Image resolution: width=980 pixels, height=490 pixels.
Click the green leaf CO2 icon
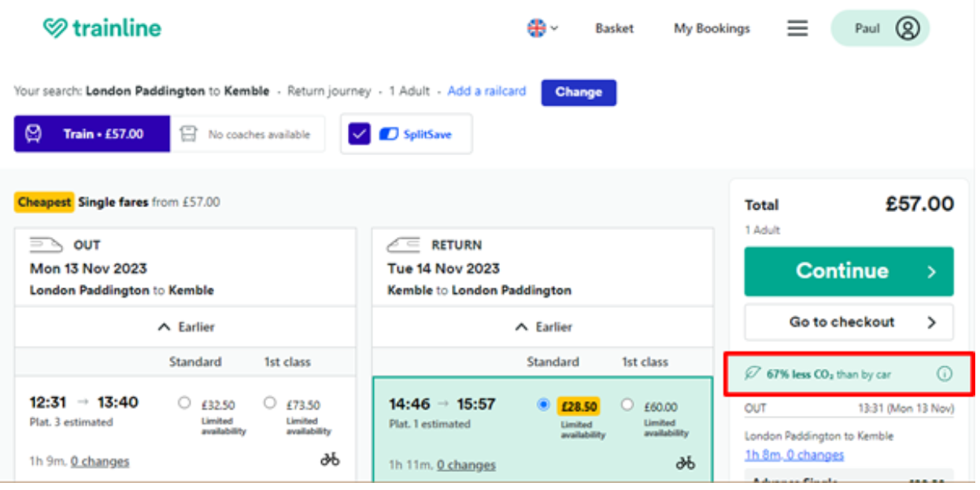pyautogui.click(x=753, y=374)
